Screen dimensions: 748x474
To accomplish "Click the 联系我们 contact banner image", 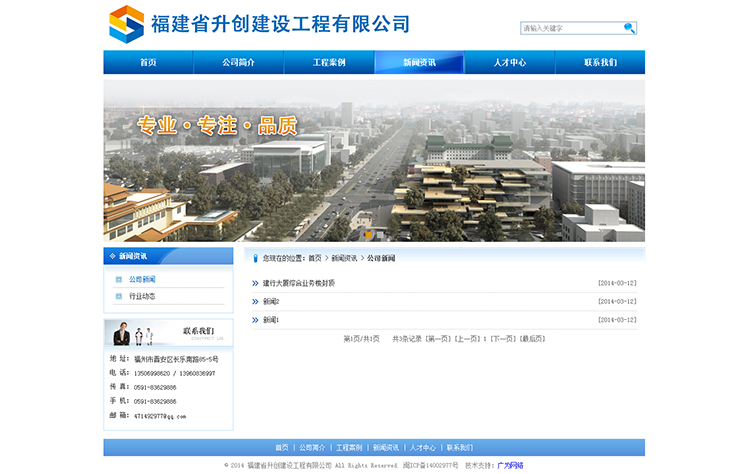I will tap(168, 333).
